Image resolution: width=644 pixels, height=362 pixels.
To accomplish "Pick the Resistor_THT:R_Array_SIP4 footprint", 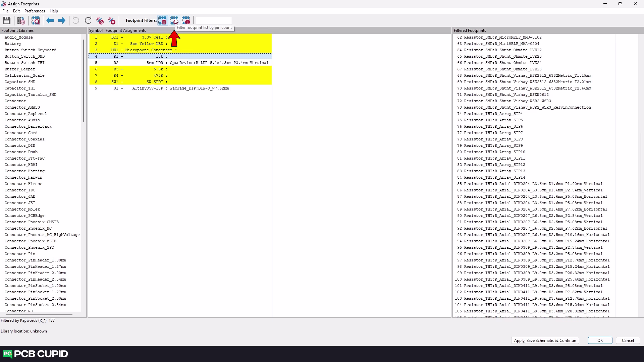I will coord(493,114).
